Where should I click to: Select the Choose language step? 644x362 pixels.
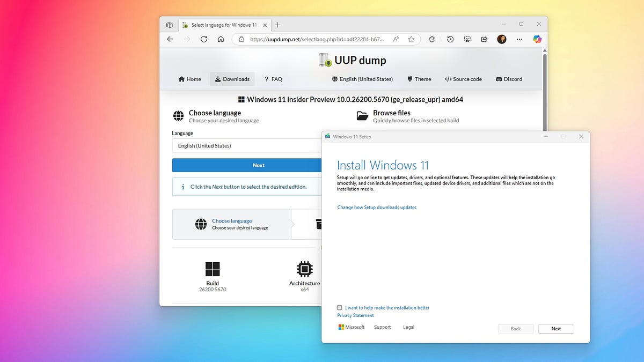pyautogui.click(x=232, y=224)
